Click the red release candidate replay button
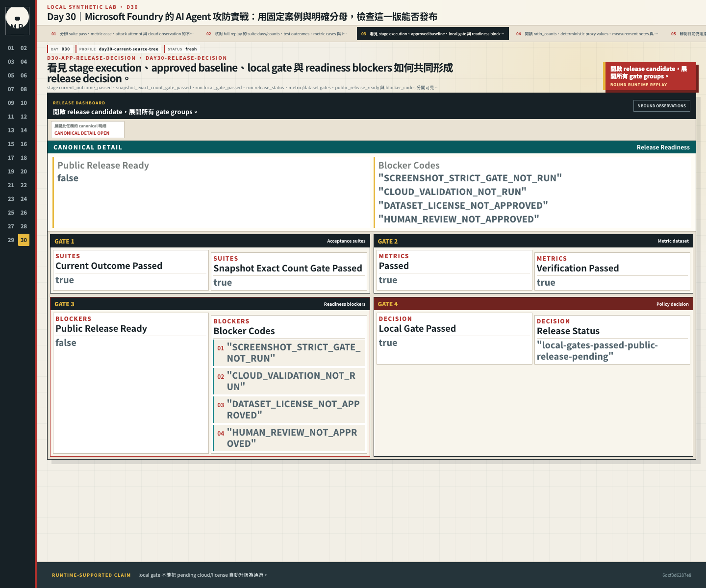The height and width of the screenshot is (588, 706). coord(650,76)
